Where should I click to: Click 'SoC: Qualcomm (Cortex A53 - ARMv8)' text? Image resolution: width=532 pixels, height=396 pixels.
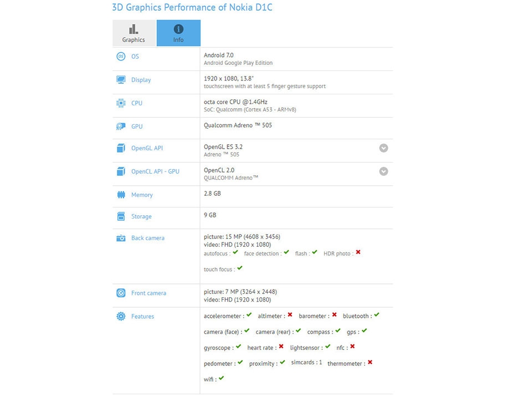pyautogui.click(x=250, y=110)
